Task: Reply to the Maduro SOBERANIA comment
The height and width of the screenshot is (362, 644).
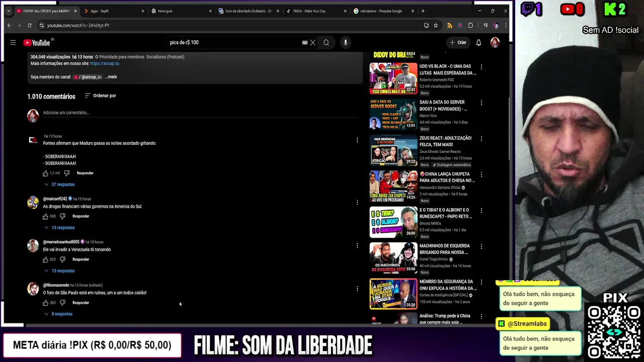Action: [x=85, y=173]
